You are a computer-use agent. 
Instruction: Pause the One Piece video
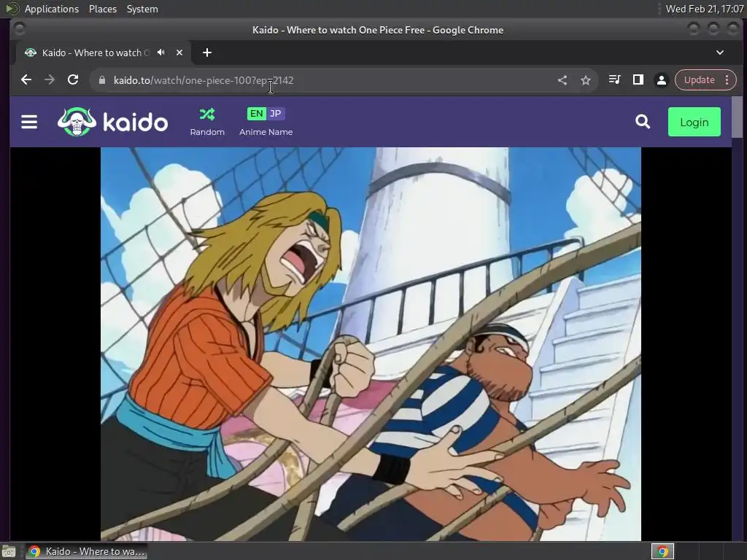pos(371,344)
